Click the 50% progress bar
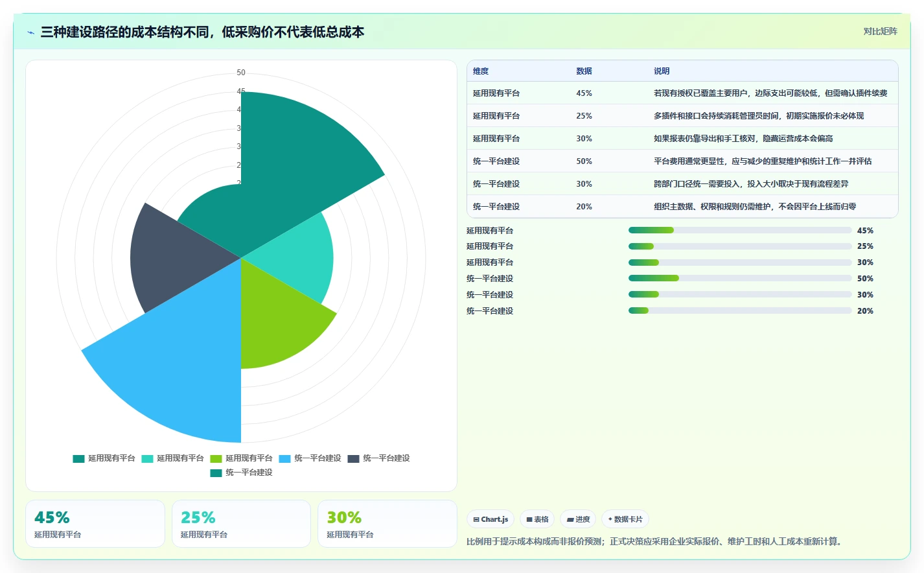The width and height of the screenshot is (924, 573). (740, 278)
